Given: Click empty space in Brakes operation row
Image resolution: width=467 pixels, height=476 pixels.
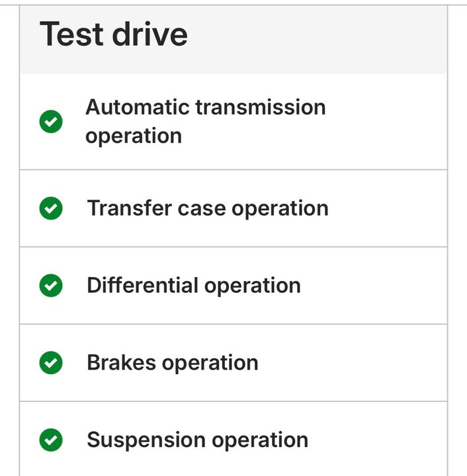Looking at the screenshot, I should click(x=352, y=362).
